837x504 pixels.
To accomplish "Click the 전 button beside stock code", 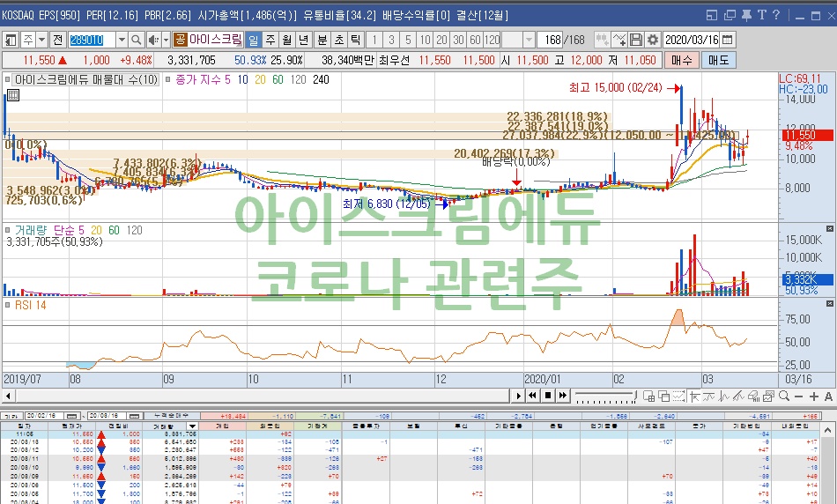I will point(58,40).
